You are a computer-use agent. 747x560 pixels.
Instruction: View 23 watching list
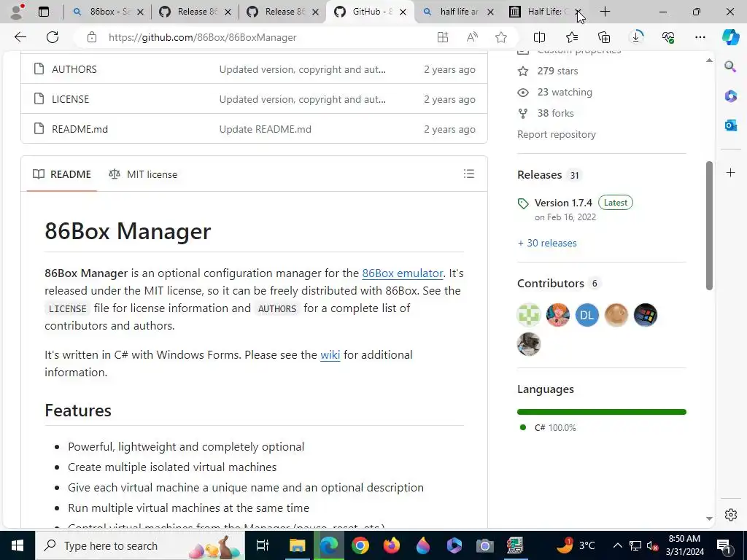(565, 92)
